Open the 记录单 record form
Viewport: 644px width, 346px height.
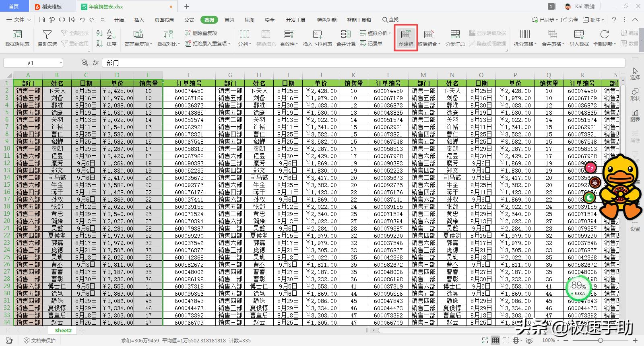click(371, 43)
